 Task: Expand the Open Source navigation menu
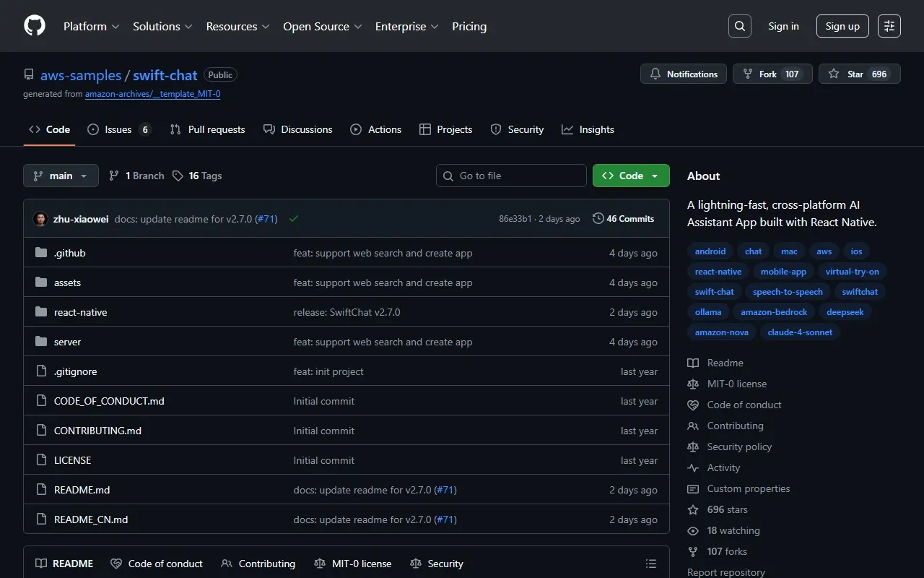pos(322,26)
